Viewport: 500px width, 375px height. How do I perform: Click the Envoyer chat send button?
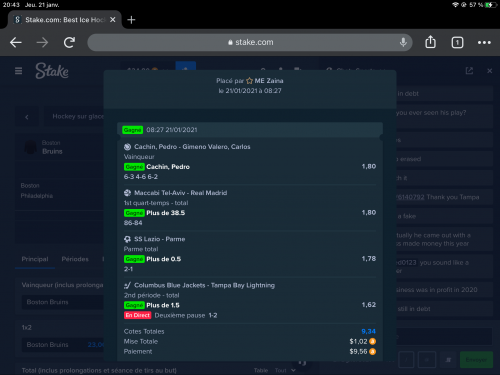tap(476, 360)
